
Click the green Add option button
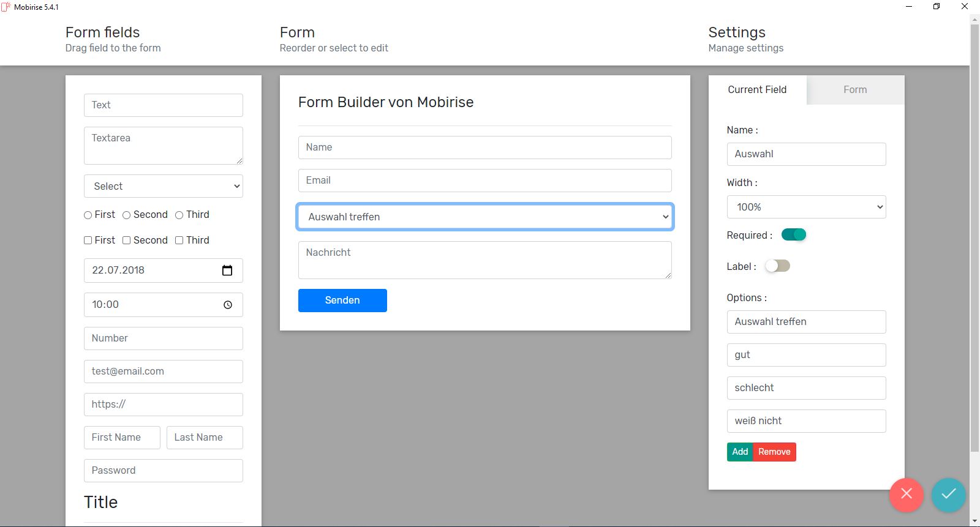point(740,452)
